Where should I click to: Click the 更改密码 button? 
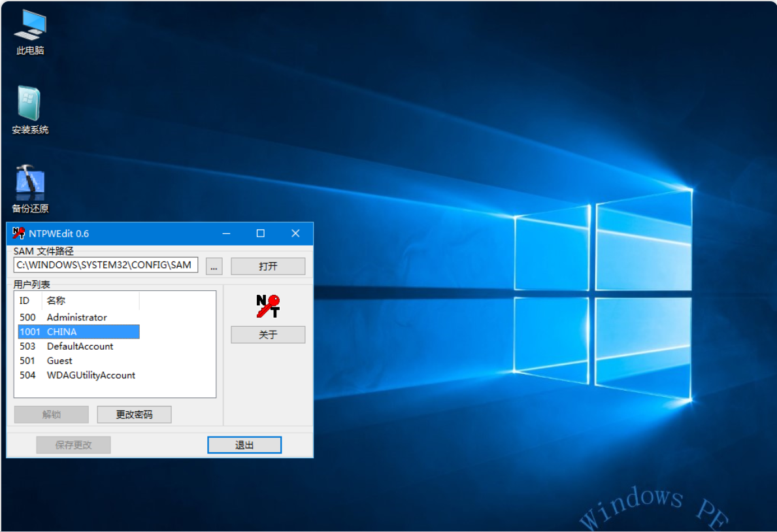134,414
